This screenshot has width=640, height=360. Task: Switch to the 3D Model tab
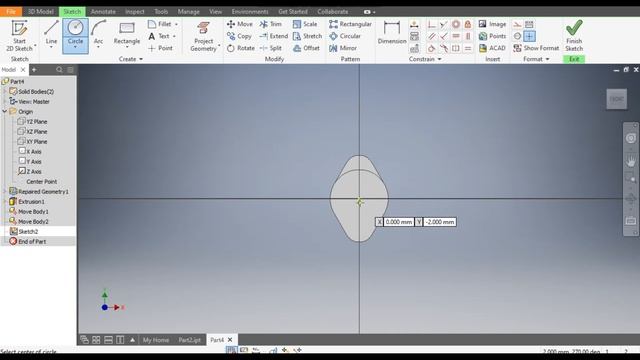[40, 11]
